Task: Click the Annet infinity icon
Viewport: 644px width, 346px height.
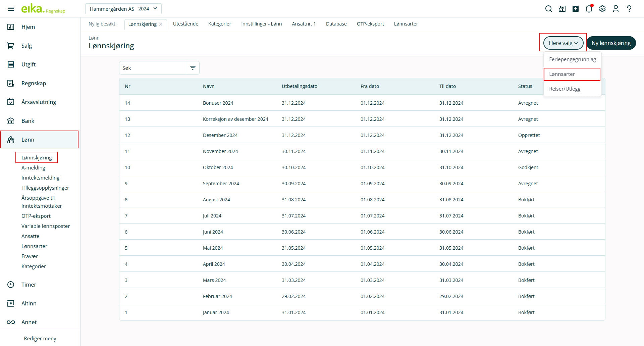Action: (x=11, y=322)
